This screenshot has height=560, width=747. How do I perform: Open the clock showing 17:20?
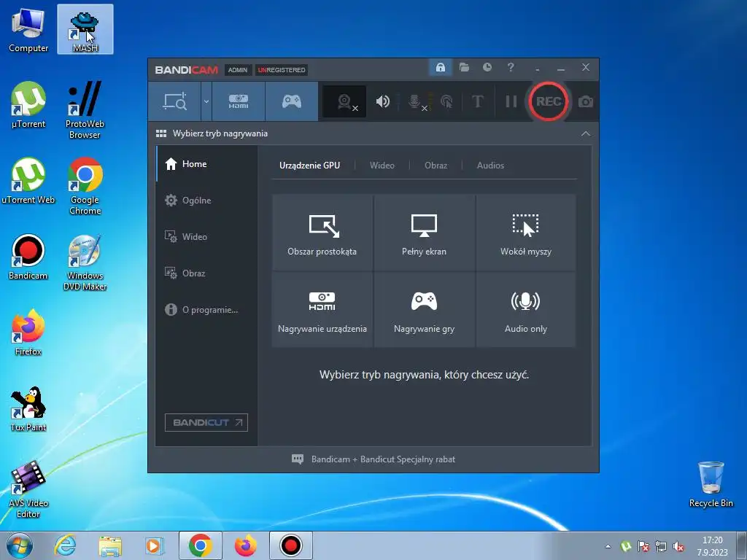click(x=712, y=546)
